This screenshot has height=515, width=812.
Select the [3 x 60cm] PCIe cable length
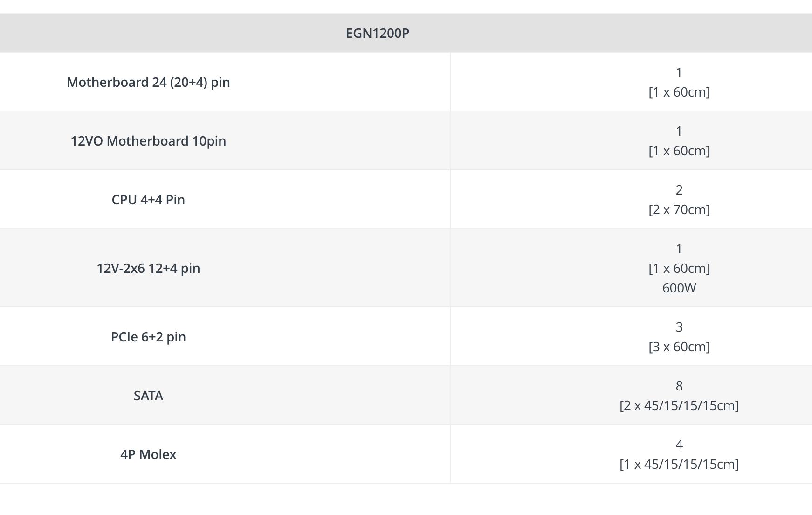(x=679, y=347)
